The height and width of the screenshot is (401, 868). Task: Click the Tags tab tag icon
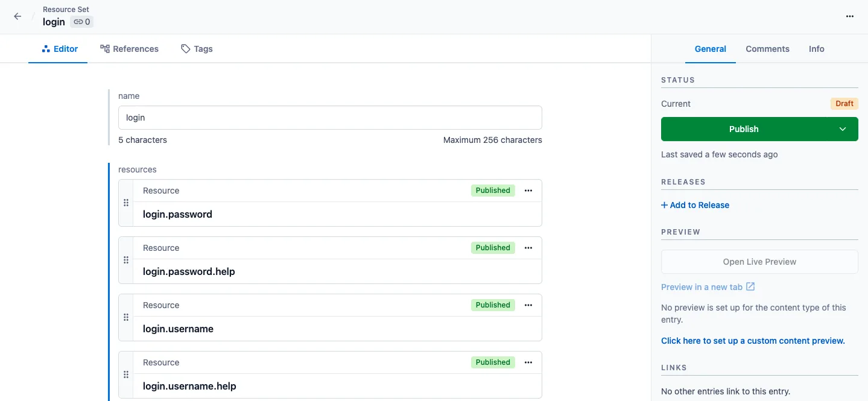[186, 49]
